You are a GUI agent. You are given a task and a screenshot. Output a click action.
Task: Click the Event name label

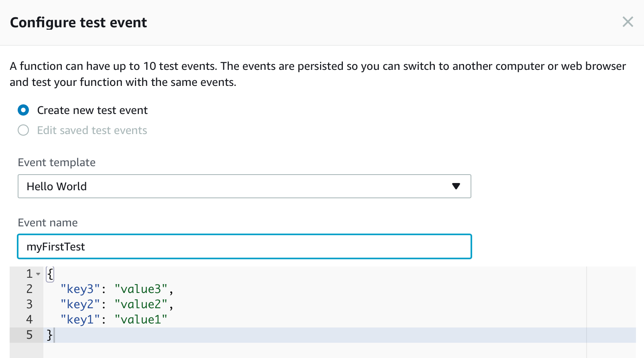click(47, 222)
